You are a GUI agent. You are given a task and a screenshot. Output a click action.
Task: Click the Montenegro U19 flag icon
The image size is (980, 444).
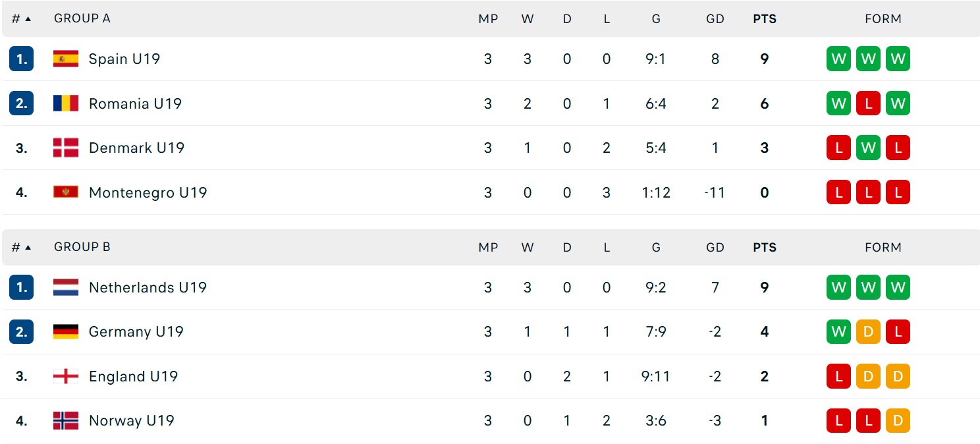pyautogui.click(x=66, y=192)
